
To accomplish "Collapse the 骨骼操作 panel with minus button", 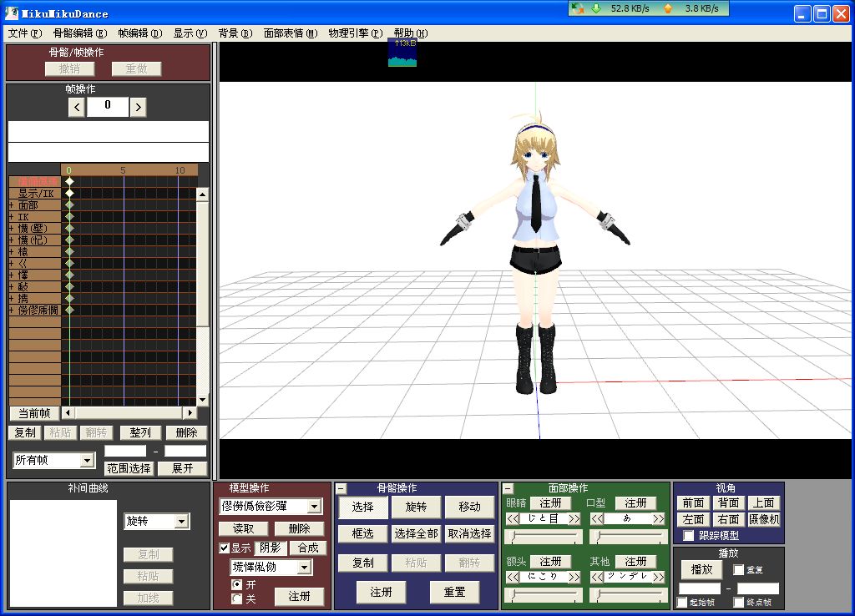I will pos(341,488).
